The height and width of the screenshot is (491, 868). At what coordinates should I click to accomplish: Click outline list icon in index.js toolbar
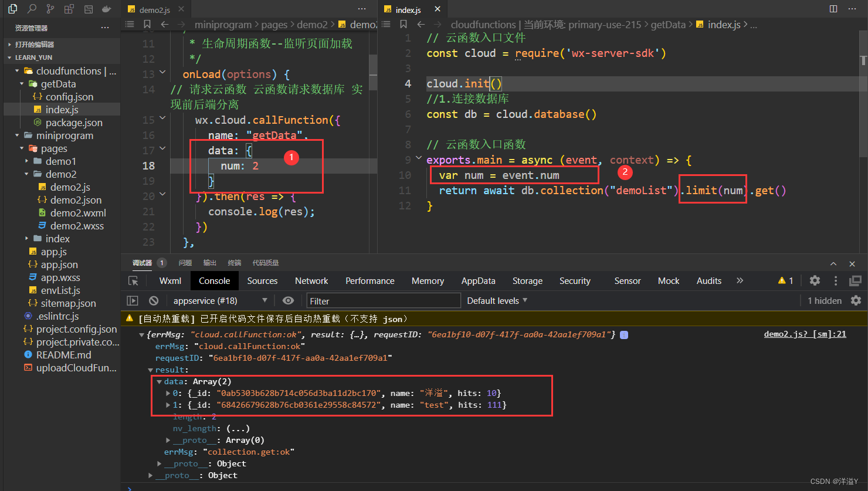coord(386,24)
